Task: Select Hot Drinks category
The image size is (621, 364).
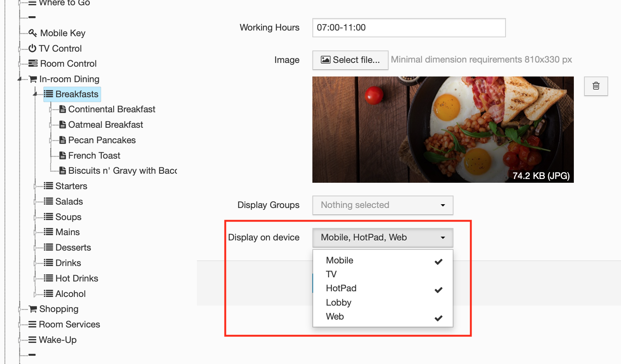Action: pos(77,278)
